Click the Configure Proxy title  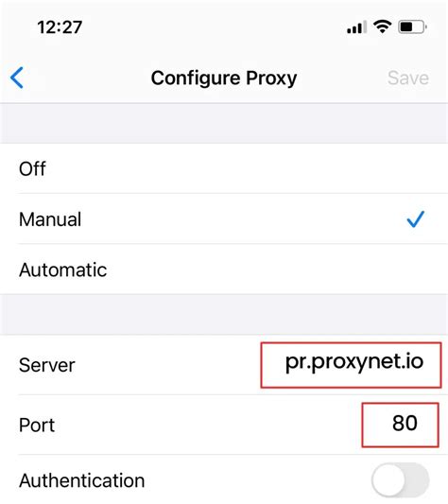[x=224, y=78]
